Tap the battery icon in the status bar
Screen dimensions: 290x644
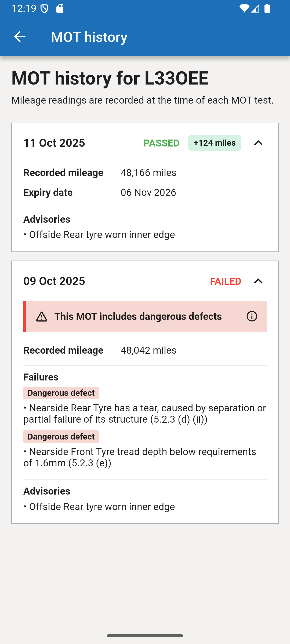[x=267, y=9]
